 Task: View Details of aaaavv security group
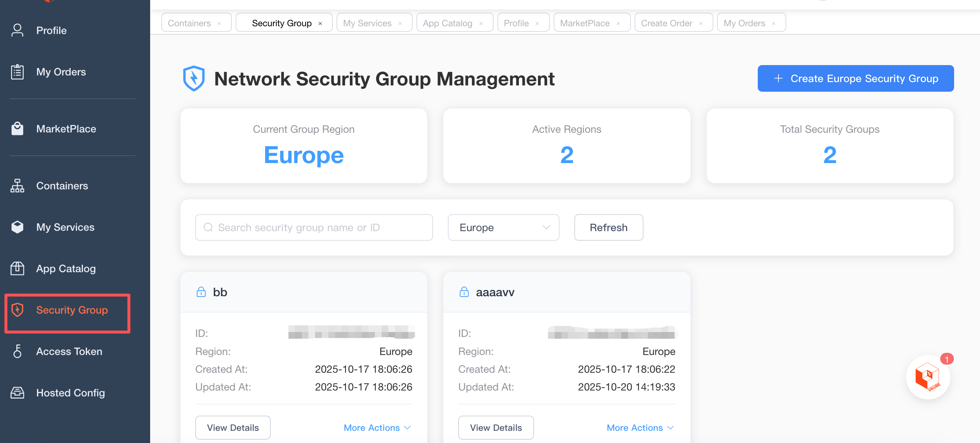pos(495,428)
